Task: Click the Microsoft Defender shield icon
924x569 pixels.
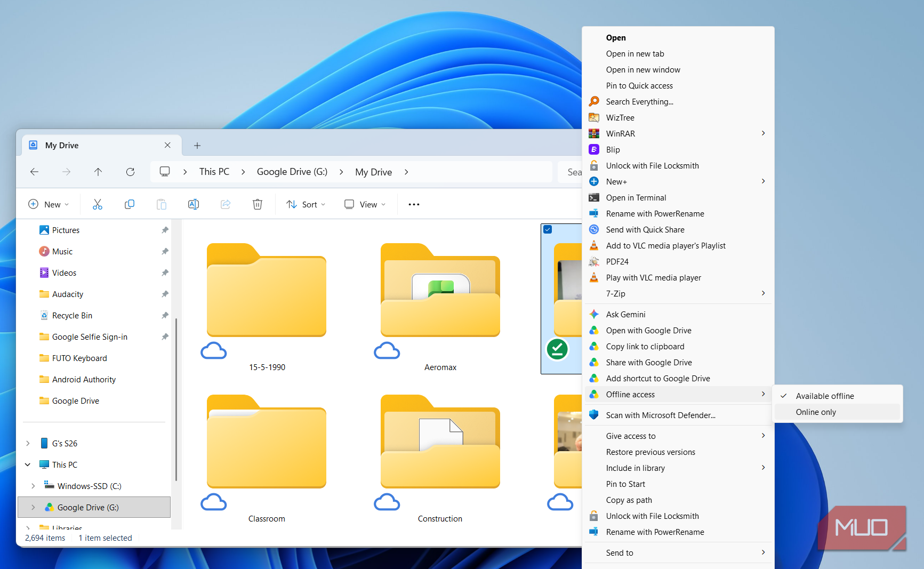Action: point(594,415)
